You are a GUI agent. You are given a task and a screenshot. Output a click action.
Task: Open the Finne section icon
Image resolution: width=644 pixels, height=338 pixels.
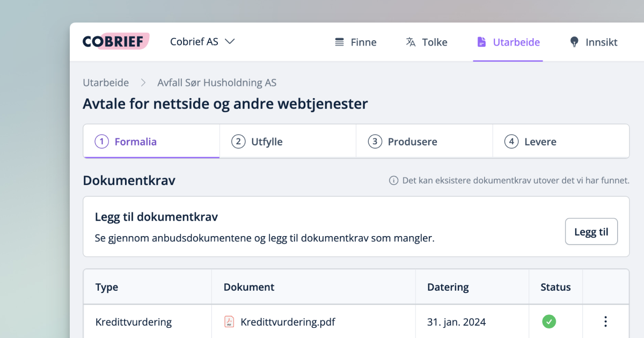click(339, 42)
